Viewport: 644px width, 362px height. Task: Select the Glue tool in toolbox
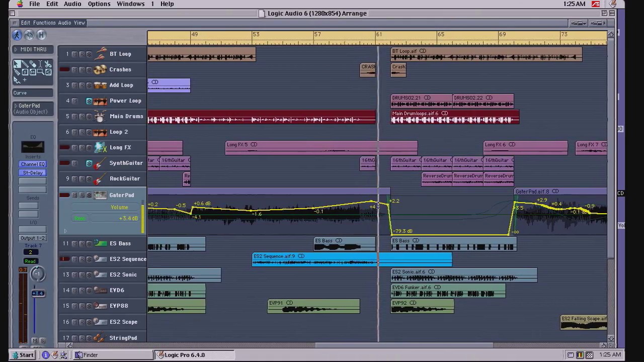click(17, 72)
